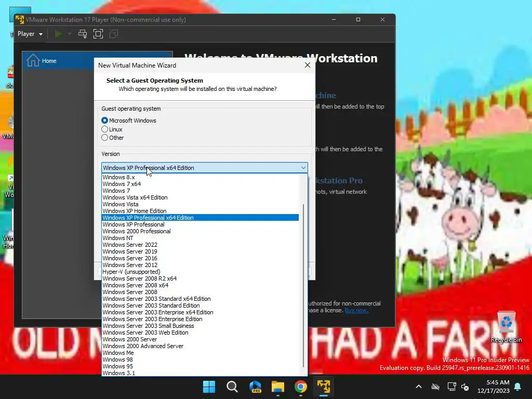Click the muted volume tray icon
This screenshot has width=532, height=399.
click(465, 387)
